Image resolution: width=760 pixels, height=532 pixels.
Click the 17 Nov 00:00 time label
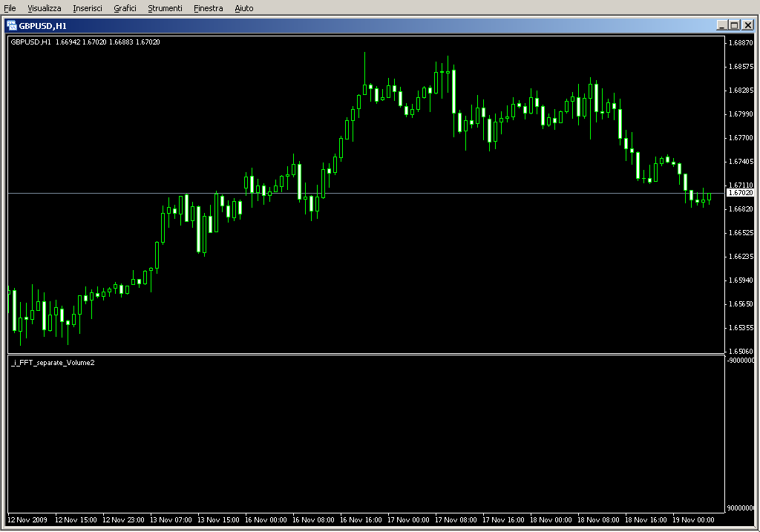click(x=408, y=520)
